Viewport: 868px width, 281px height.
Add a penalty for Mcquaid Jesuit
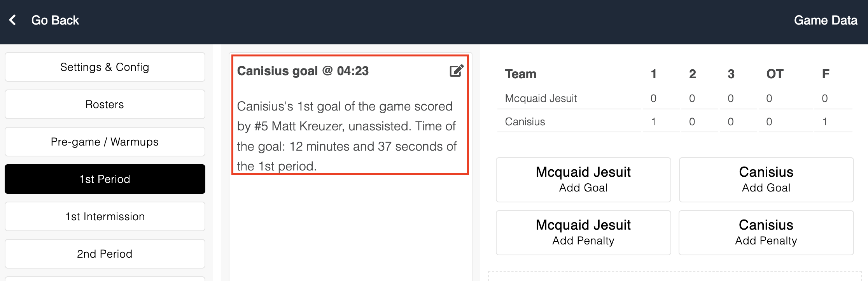click(583, 233)
